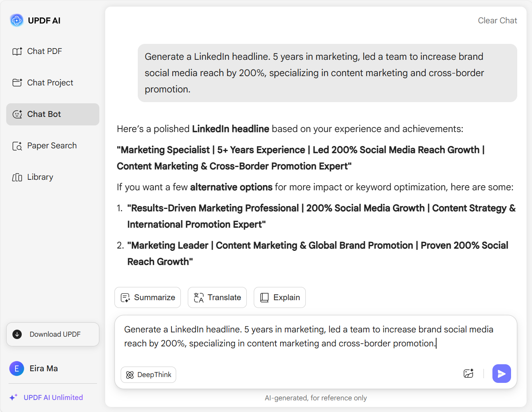Click the UPDF AI Unlimited link

click(x=53, y=397)
